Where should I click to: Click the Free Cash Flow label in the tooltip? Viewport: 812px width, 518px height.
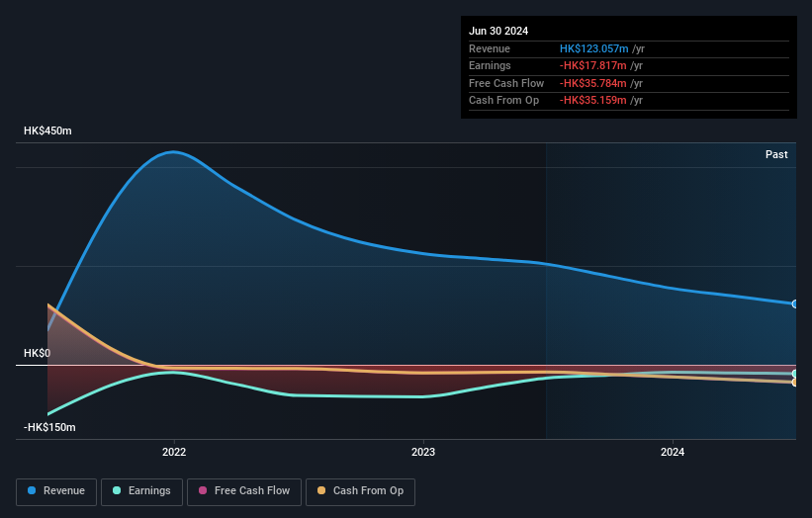[x=506, y=83]
